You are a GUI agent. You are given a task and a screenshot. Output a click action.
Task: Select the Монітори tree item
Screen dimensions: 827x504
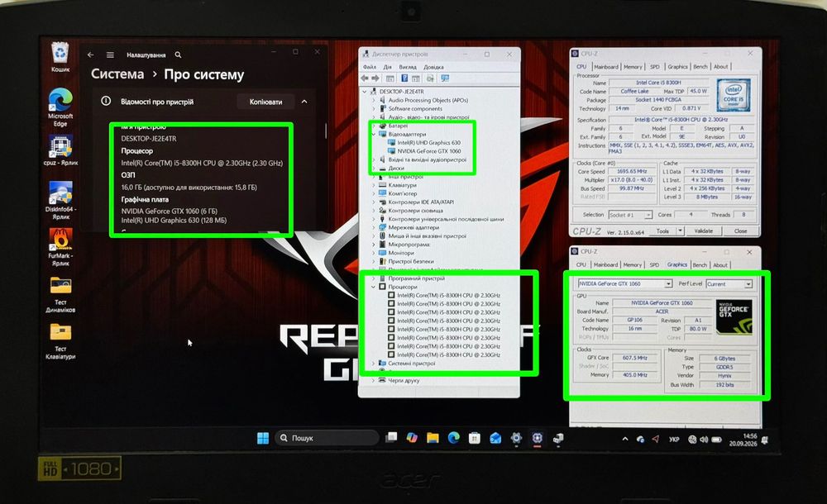[401, 253]
